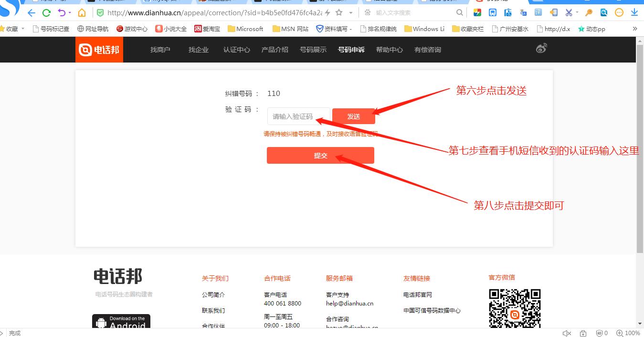This screenshot has height=337, width=644.
Task: Click the red 提交 submit button
Action: coord(320,156)
